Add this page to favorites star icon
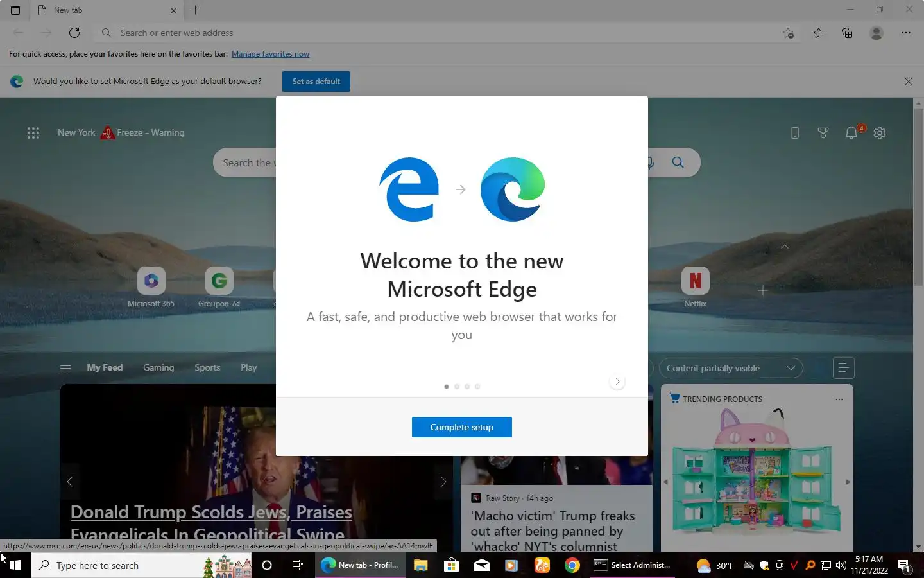 point(789,33)
